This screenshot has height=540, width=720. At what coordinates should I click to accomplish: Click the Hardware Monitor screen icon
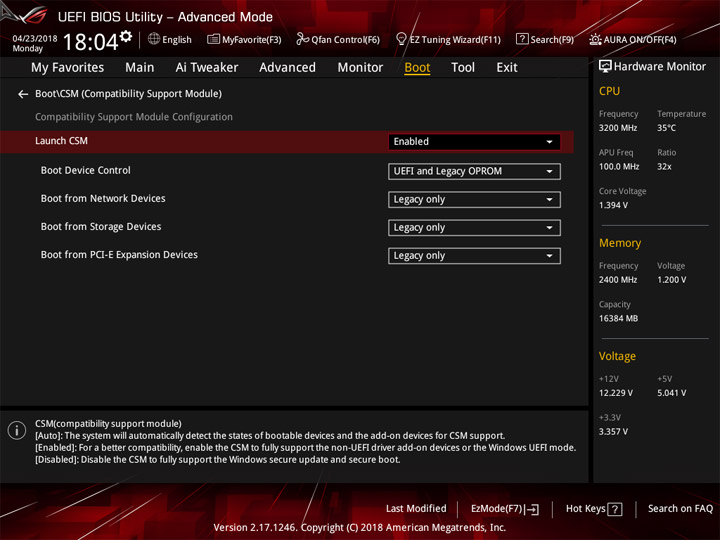pyautogui.click(x=605, y=67)
